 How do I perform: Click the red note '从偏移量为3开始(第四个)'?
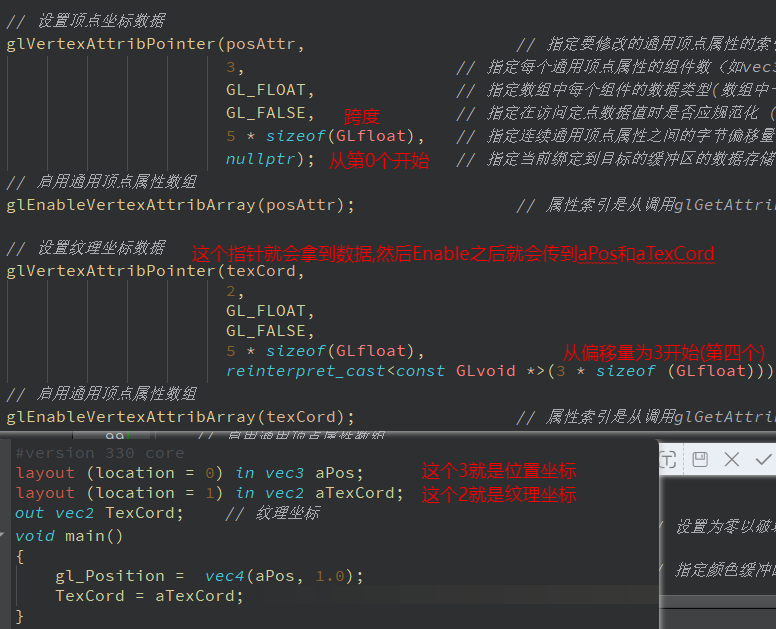[x=663, y=352]
